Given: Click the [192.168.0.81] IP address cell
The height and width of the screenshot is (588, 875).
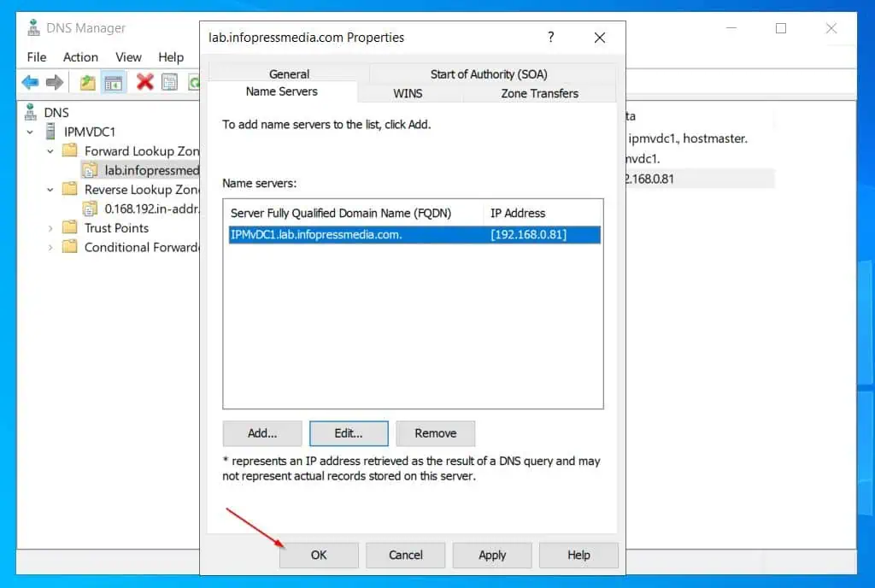Looking at the screenshot, I should coord(528,235).
